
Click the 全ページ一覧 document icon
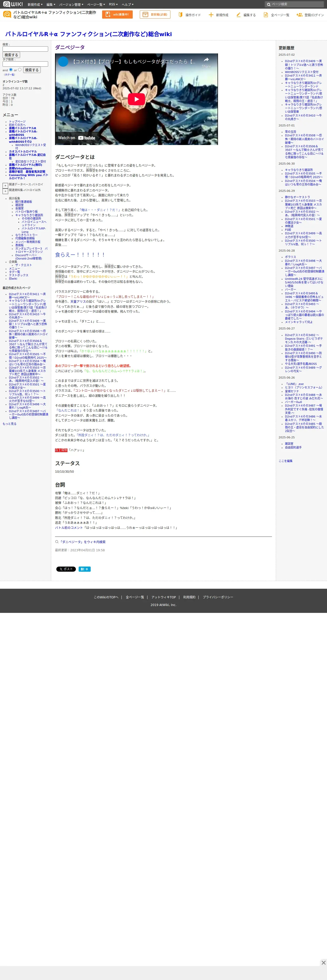coord(266,15)
